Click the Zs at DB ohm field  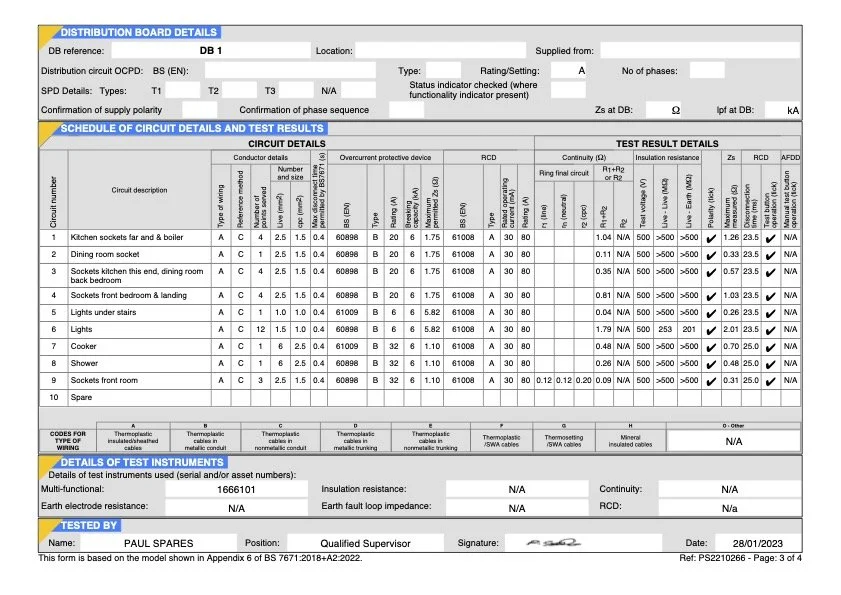[x=663, y=109]
